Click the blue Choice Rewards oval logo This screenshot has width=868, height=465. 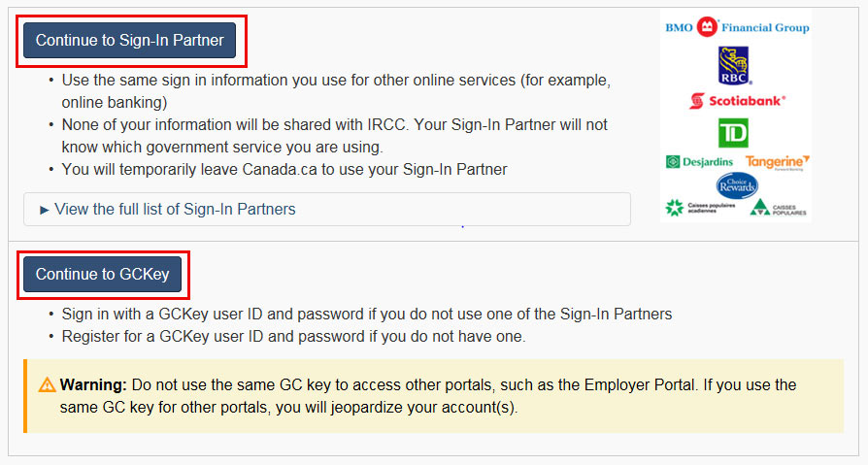click(x=737, y=185)
